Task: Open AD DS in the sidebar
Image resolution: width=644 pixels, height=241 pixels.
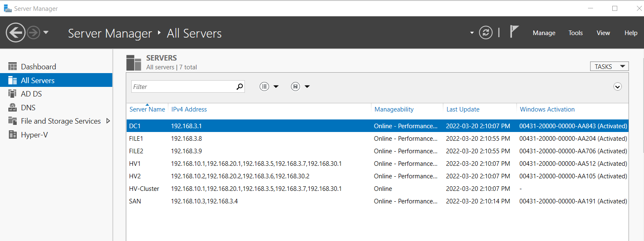Action: click(31, 94)
